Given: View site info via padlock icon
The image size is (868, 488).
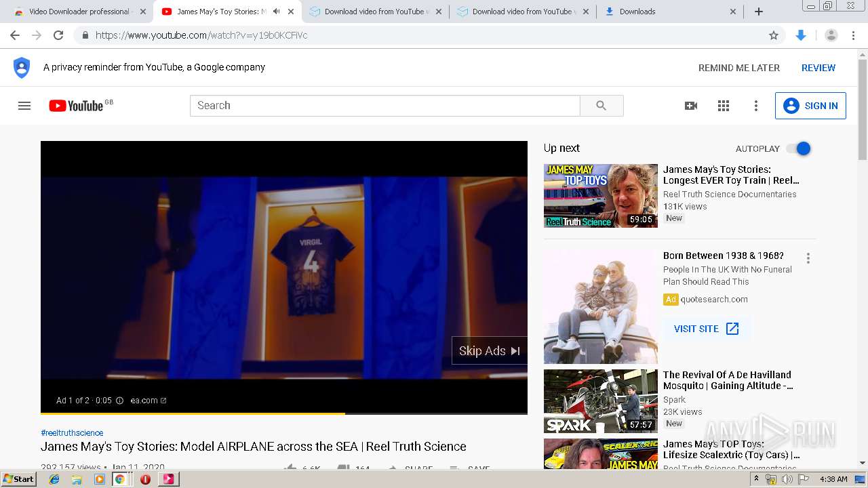Looking at the screenshot, I should point(85,35).
